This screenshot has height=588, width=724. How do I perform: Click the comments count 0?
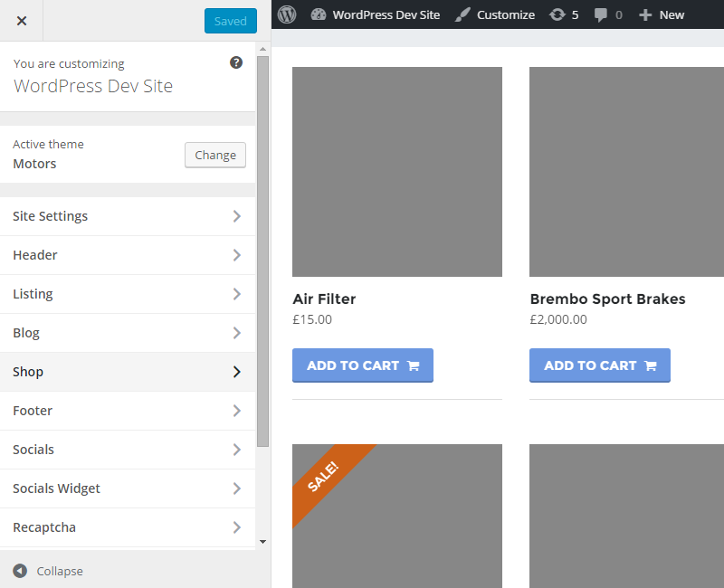pos(619,15)
